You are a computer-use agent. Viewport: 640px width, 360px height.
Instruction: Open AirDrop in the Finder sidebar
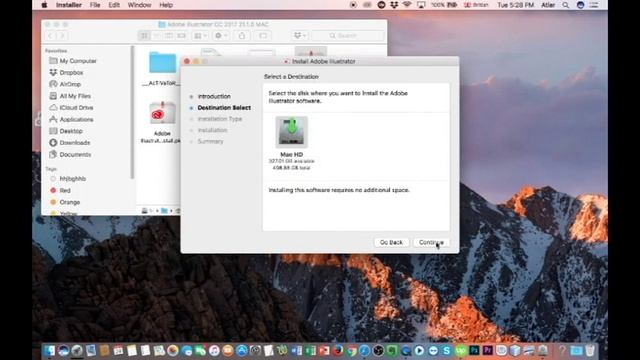70,84
